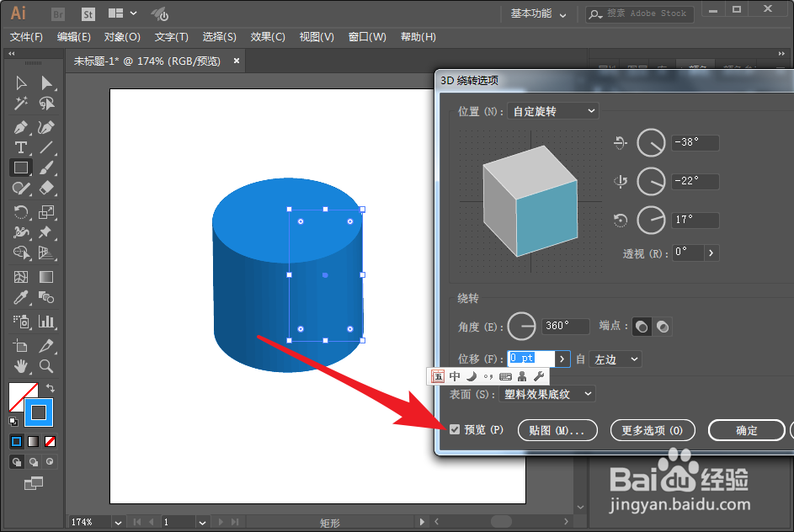Turn cap off for hollow appearance
The width and height of the screenshot is (794, 532).
point(663,327)
